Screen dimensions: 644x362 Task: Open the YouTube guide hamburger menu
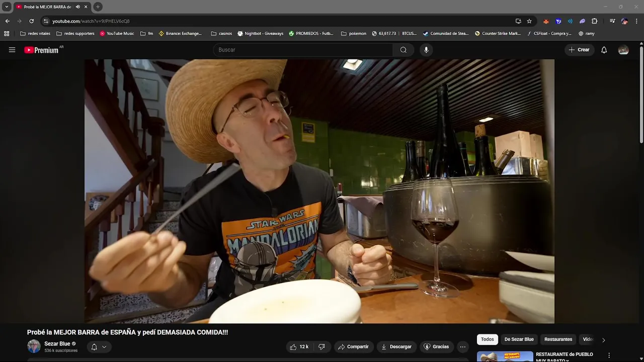click(x=12, y=50)
